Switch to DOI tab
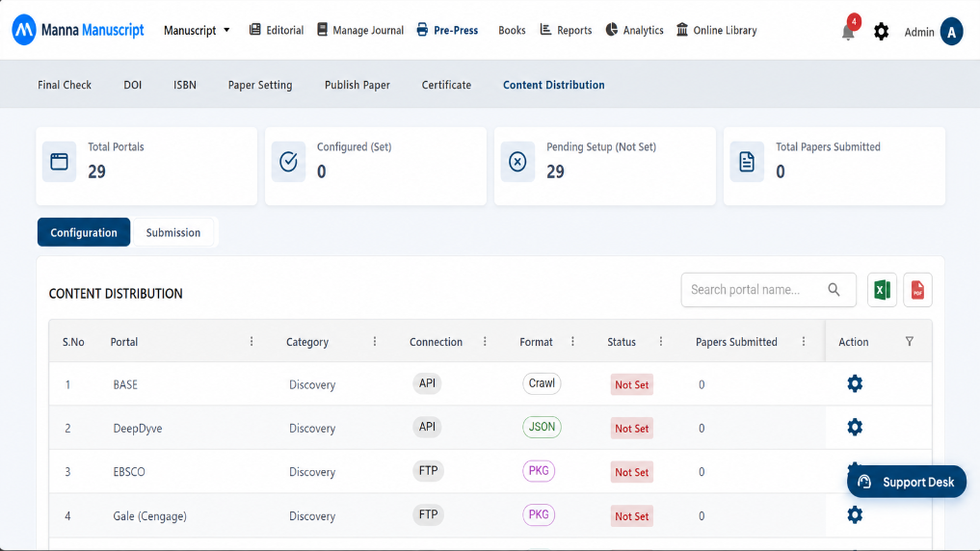980x551 pixels. [x=133, y=85]
